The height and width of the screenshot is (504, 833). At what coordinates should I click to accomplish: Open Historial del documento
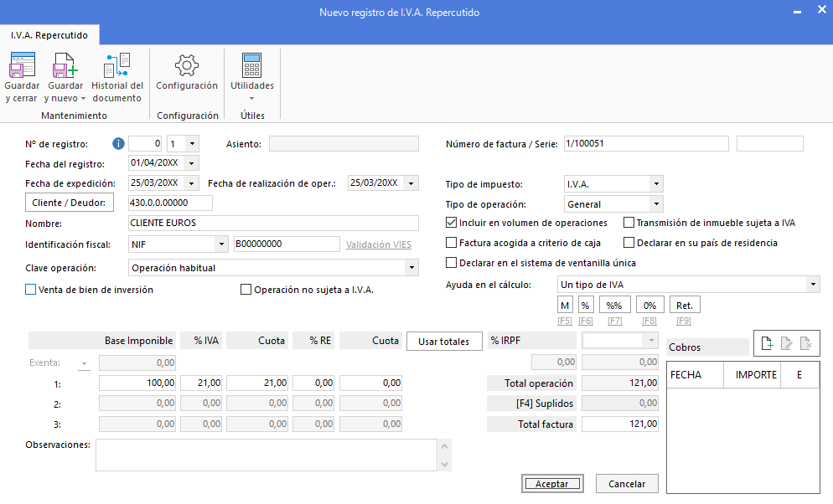click(117, 67)
